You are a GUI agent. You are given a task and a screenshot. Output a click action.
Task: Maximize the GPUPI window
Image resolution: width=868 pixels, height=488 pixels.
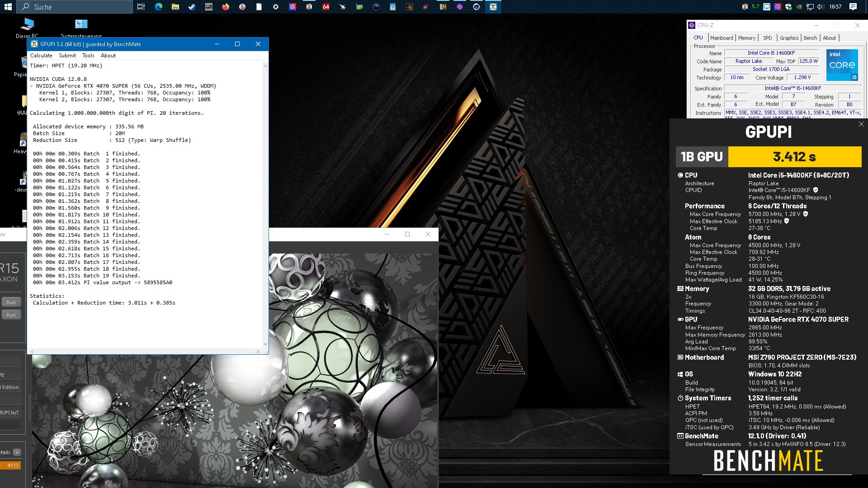[x=237, y=44]
